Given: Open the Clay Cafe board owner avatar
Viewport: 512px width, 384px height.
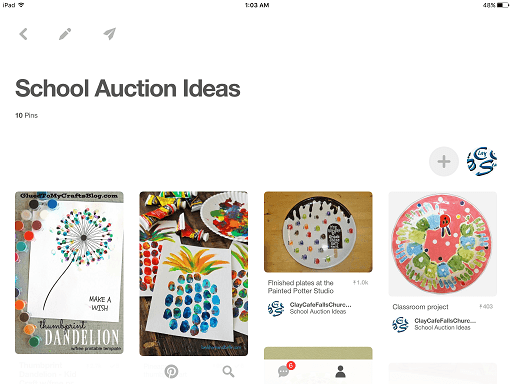Looking at the screenshot, I should tap(482, 162).
